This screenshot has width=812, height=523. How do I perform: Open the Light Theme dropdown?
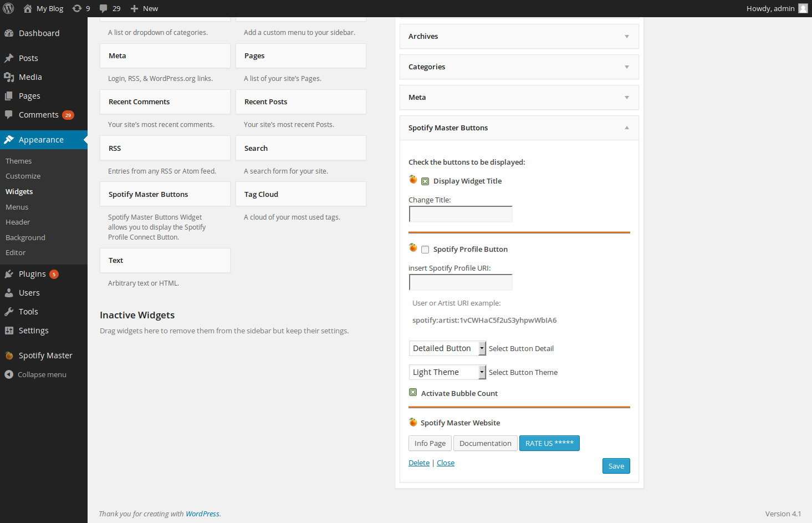point(447,372)
